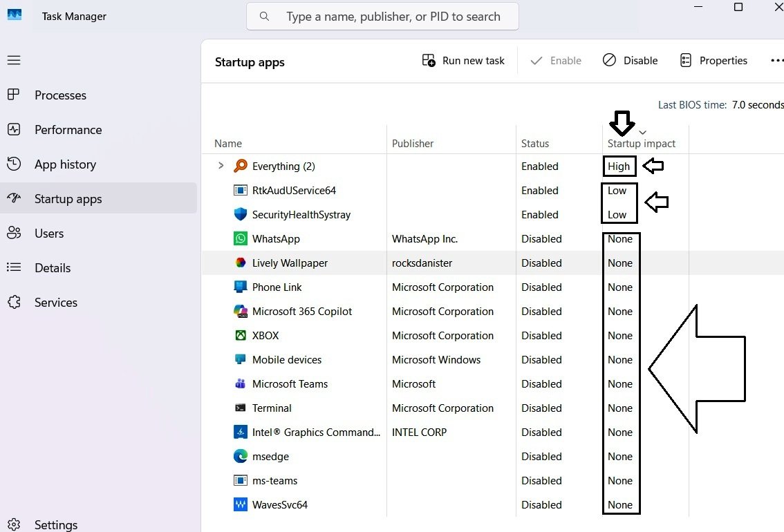Select the Mobile devices row name
The width and height of the screenshot is (784, 532).
287,360
